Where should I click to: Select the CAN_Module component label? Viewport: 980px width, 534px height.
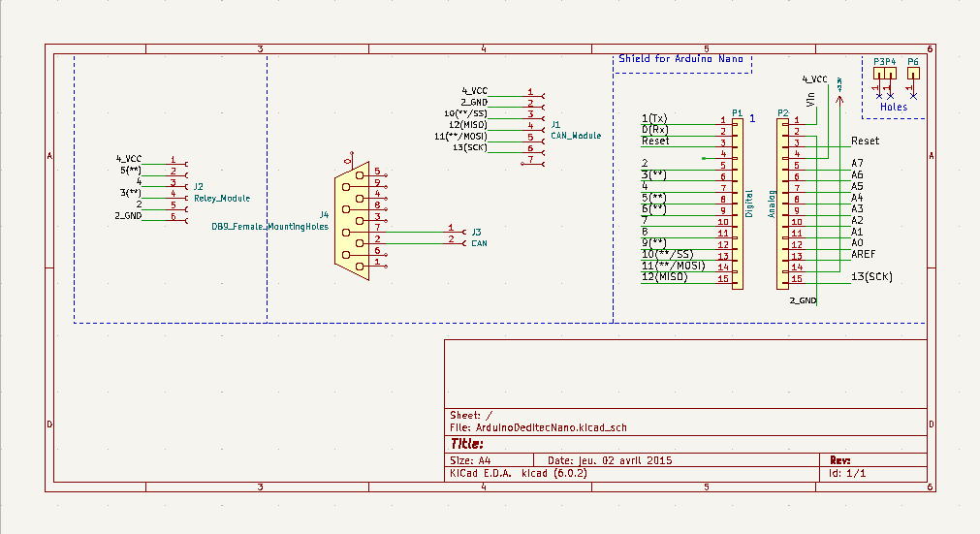576,137
